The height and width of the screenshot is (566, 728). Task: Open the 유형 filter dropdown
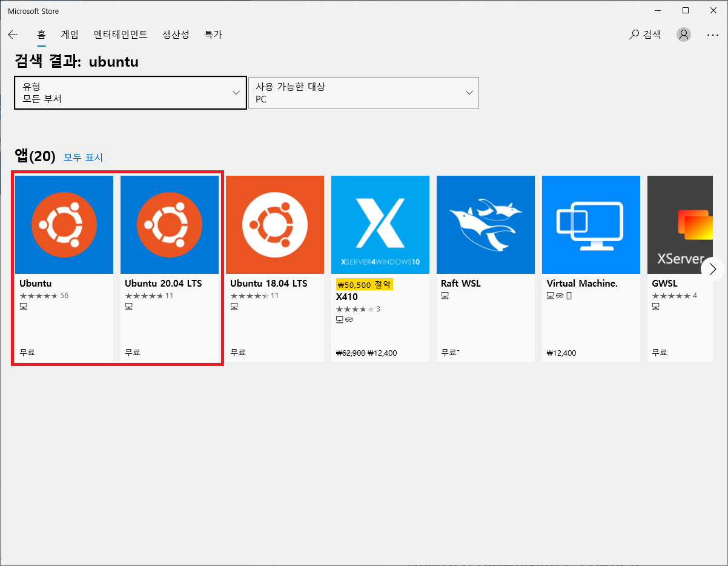coord(130,93)
